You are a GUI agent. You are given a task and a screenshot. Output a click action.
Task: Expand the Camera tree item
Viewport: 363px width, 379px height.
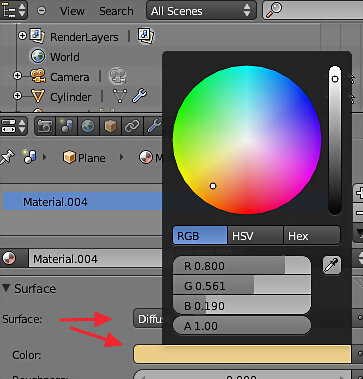point(17,76)
